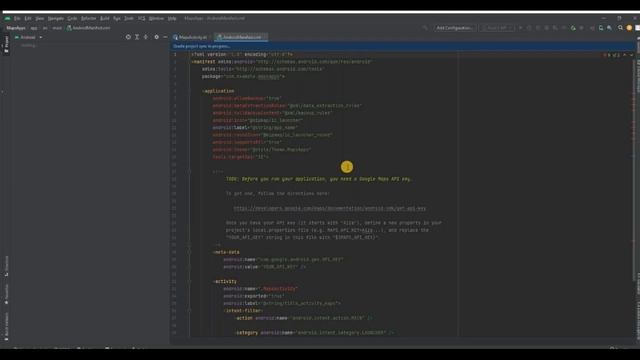Open Project panel settings gear
This screenshot has width=640, height=360.
[x=156, y=37]
